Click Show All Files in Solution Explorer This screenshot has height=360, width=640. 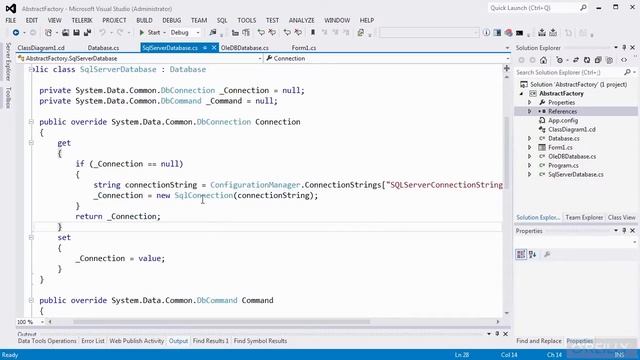point(609,60)
